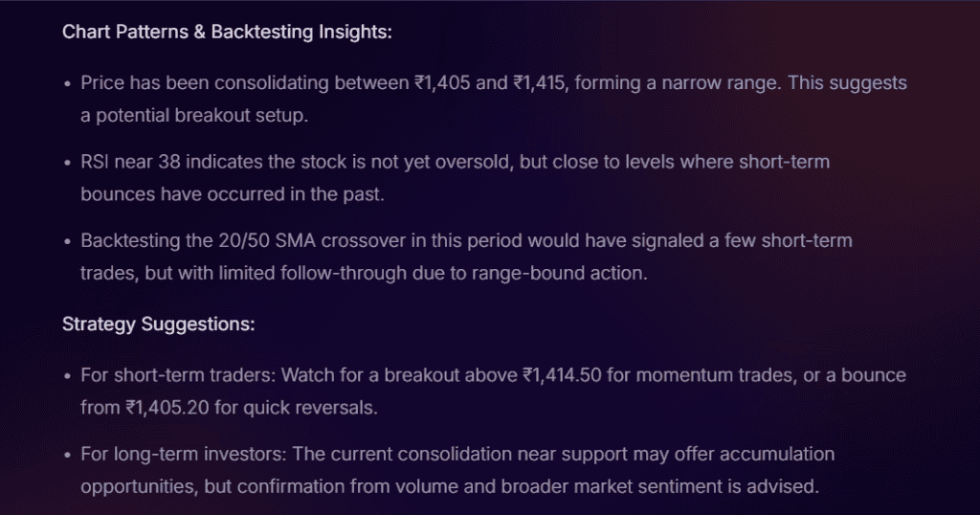Click the phrase For short-term traders

(x=178, y=375)
